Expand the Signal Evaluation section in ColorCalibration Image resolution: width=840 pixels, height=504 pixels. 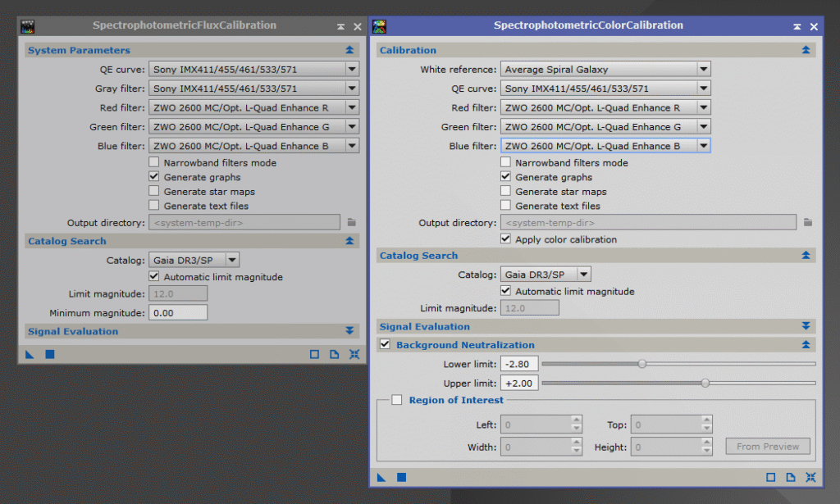pos(806,326)
